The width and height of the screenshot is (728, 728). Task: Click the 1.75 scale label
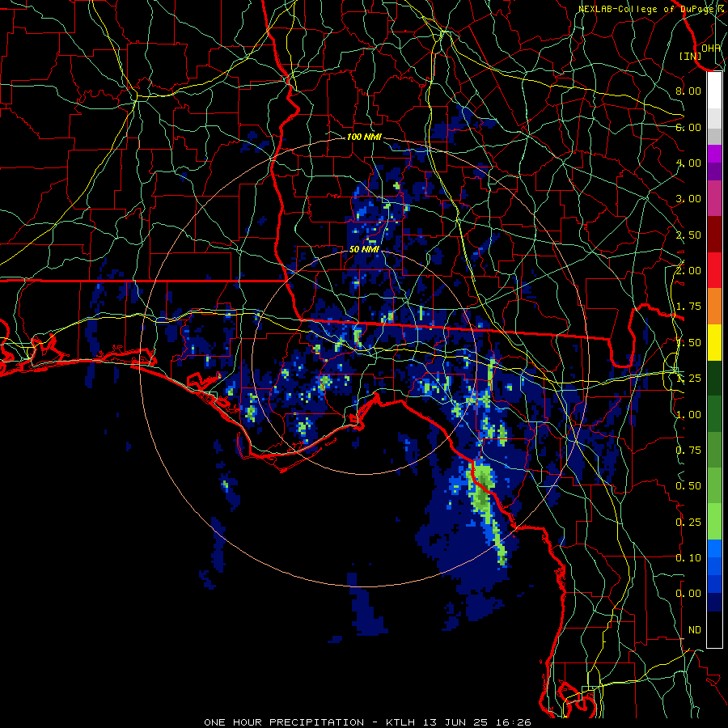688,307
